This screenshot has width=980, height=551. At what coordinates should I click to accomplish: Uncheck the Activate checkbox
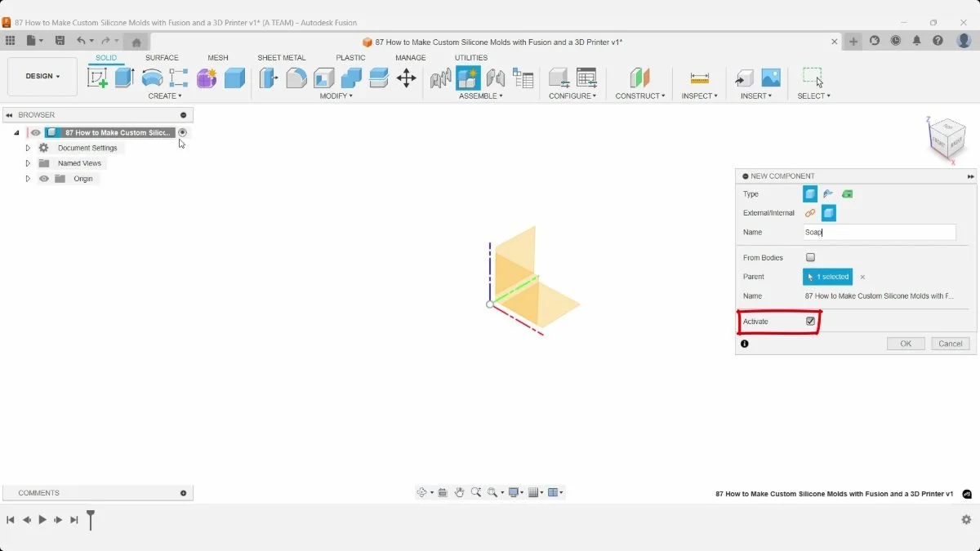point(810,322)
